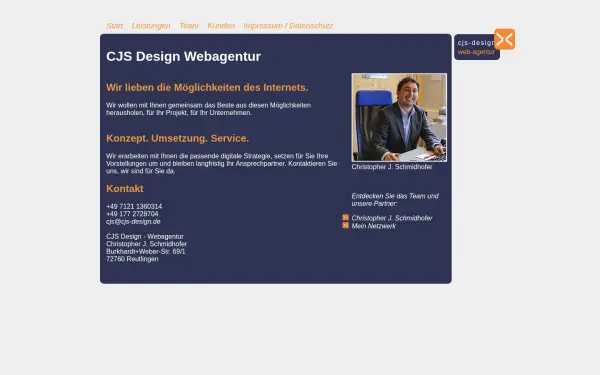Screen dimensions: 600x375
Task: Open the Team menu item
Action: (x=189, y=26)
